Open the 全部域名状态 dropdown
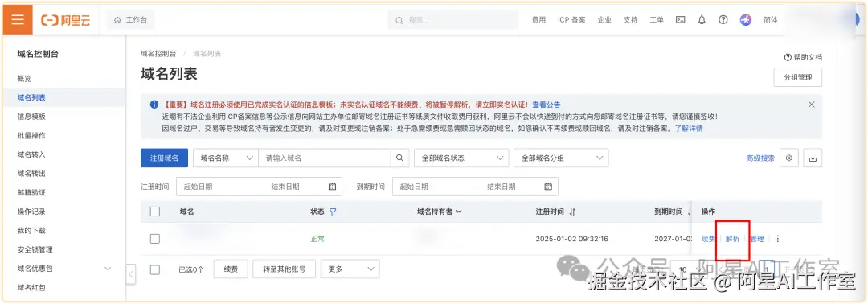Screen dimensions: 868x304 [x=461, y=158]
